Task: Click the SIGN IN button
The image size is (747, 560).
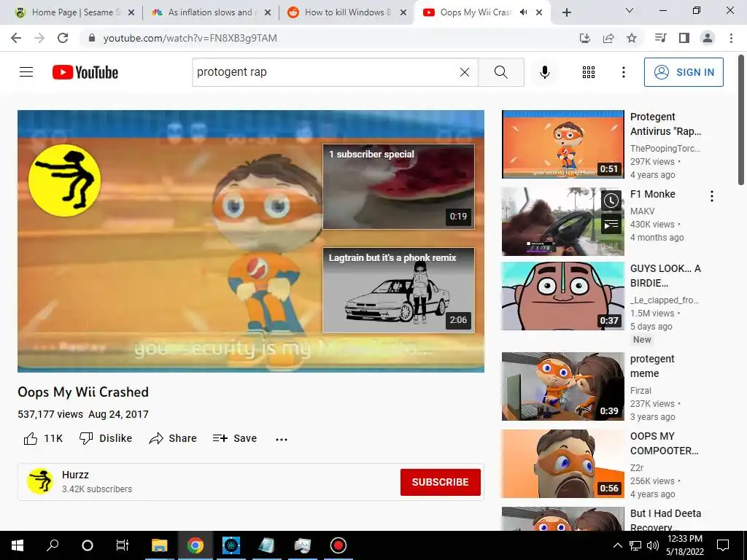Action: coord(684,72)
